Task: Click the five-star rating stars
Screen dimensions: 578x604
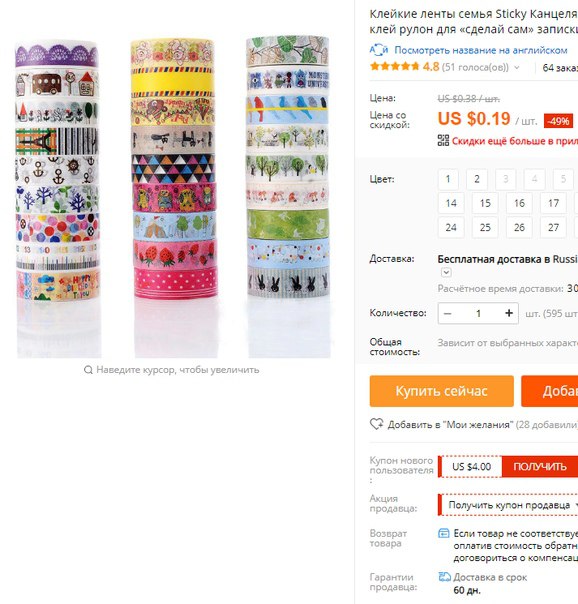Action: pos(394,67)
